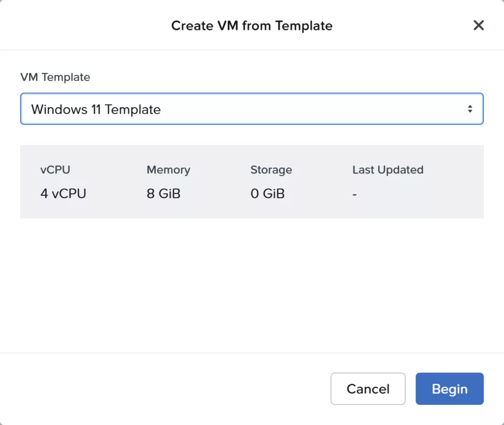Click empty white area below the specs panel

coord(251,285)
